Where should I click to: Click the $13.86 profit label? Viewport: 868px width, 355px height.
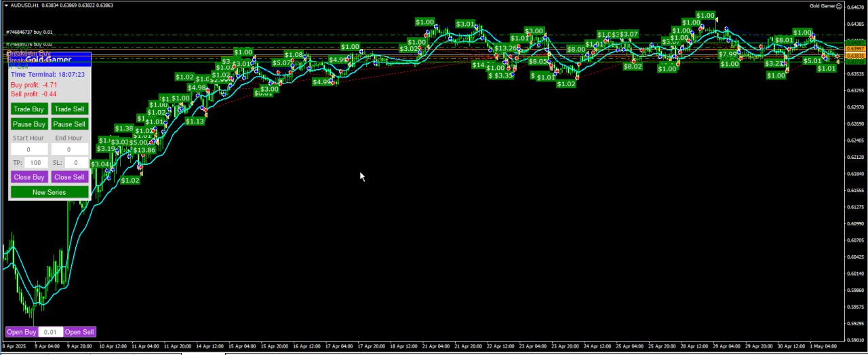pyautogui.click(x=144, y=150)
